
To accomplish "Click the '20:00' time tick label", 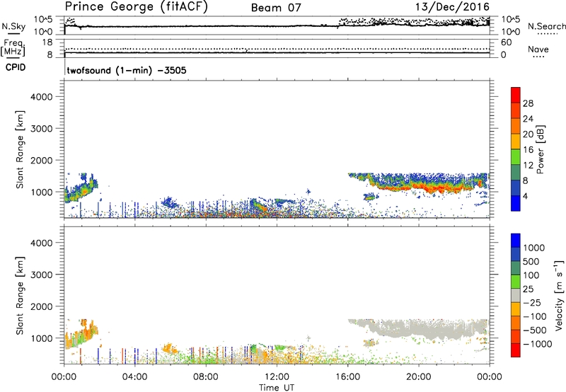I will click(x=418, y=377).
